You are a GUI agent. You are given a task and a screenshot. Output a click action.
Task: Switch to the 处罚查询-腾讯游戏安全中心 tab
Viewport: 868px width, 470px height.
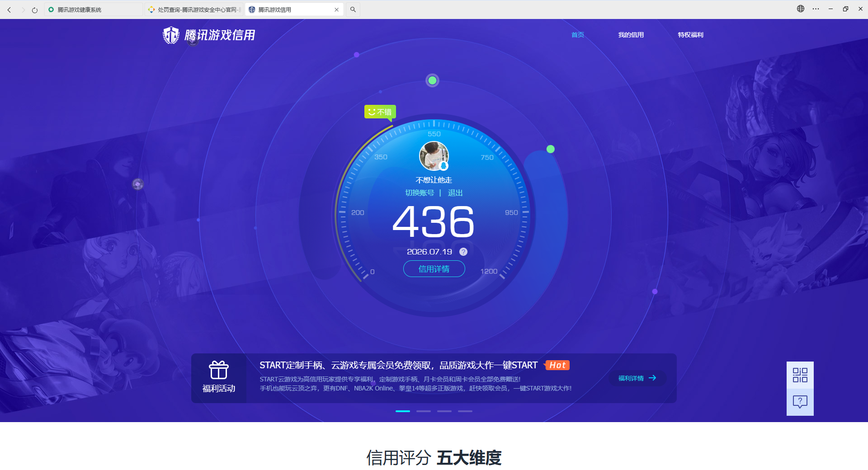pyautogui.click(x=194, y=9)
